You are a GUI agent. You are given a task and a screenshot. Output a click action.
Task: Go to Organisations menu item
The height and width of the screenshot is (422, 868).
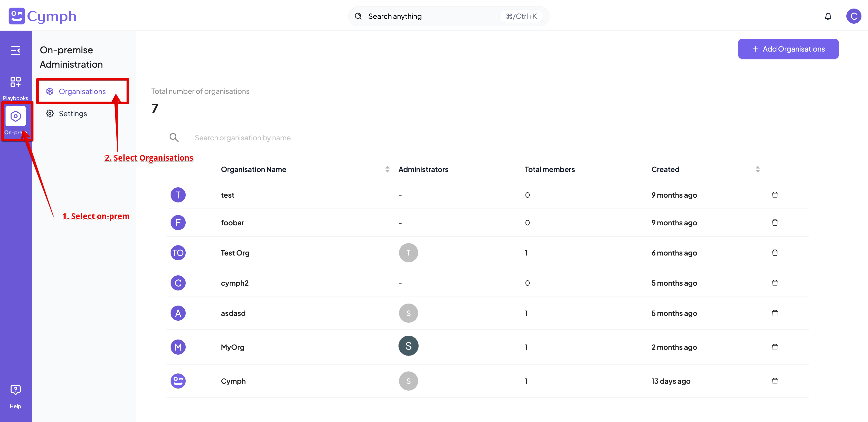point(82,92)
